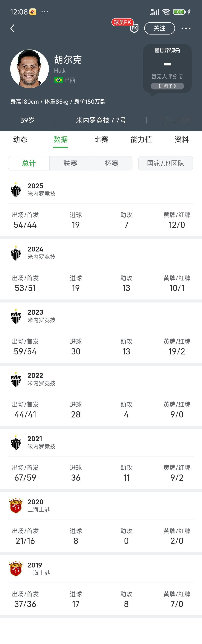Select the 总计 stats filter

click(x=29, y=163)
